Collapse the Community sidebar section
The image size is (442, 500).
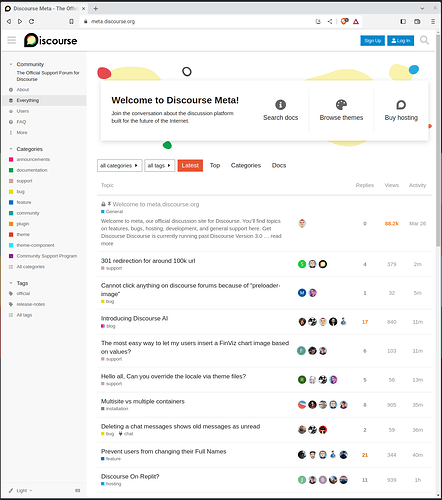click(11, 64)
